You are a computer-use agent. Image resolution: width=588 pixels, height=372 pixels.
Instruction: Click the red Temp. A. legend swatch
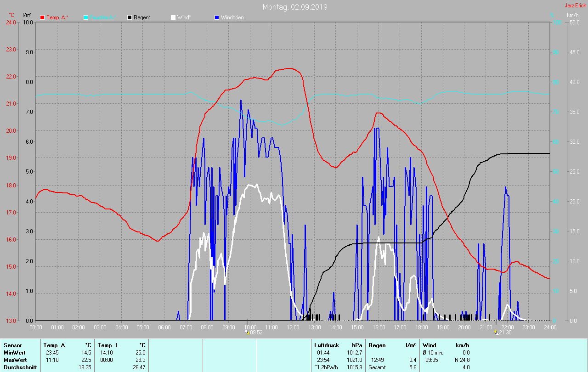[42, 17]
